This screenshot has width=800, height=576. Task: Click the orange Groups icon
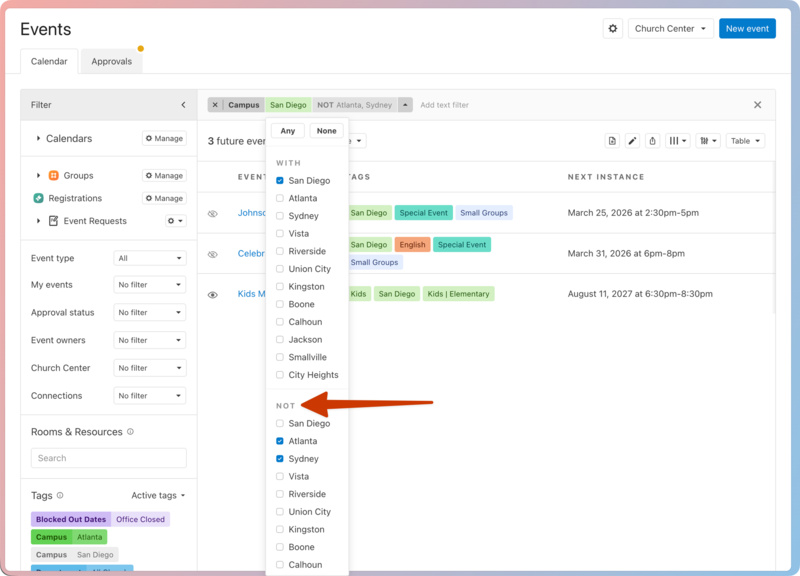pos(54,176)
